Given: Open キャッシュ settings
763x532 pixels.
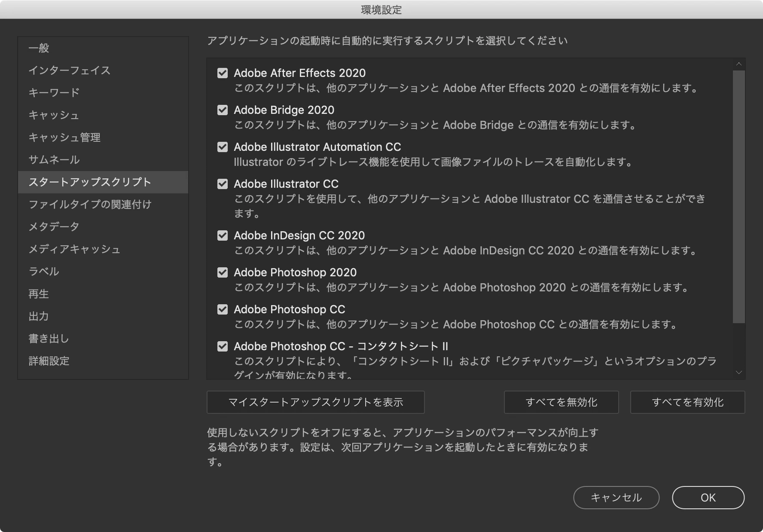Looking at the screenshot, I should pyautogui.click(x=103, y=115).
